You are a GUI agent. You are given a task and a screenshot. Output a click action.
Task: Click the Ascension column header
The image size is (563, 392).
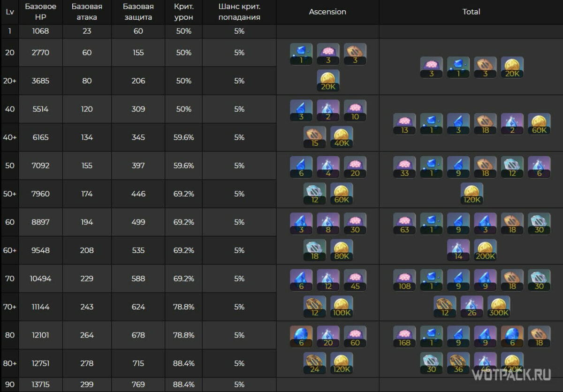point(327,12)
